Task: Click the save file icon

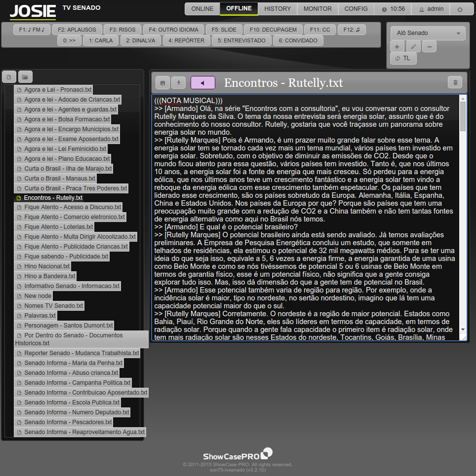Action: click(x=163, y=83)
